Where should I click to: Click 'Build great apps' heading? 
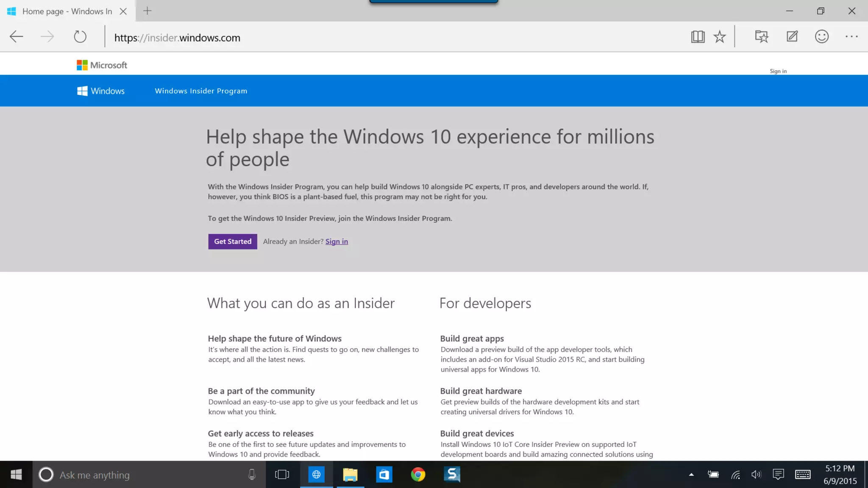point(472,338)
